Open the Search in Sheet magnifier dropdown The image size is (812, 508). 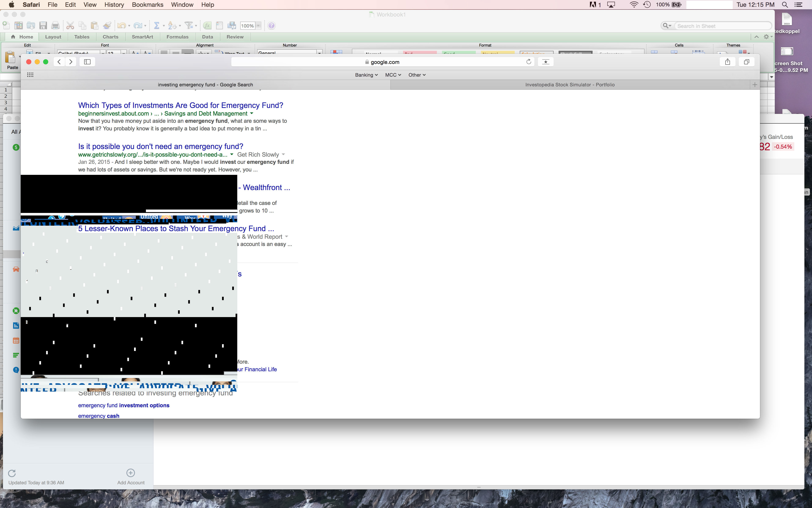tap(667, 26)
